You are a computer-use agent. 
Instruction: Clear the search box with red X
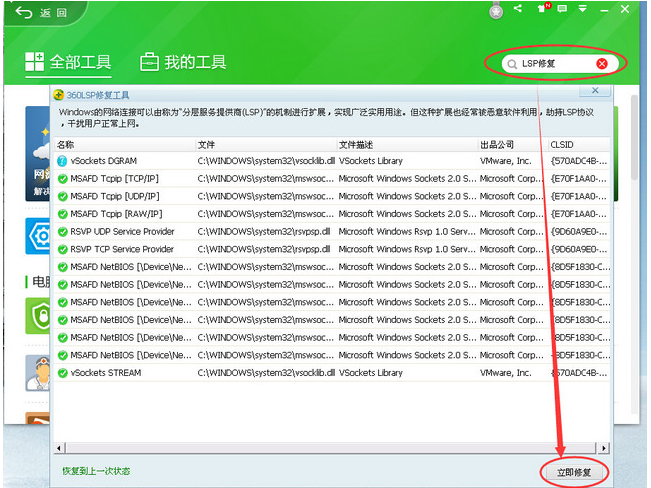pos(602,64)
